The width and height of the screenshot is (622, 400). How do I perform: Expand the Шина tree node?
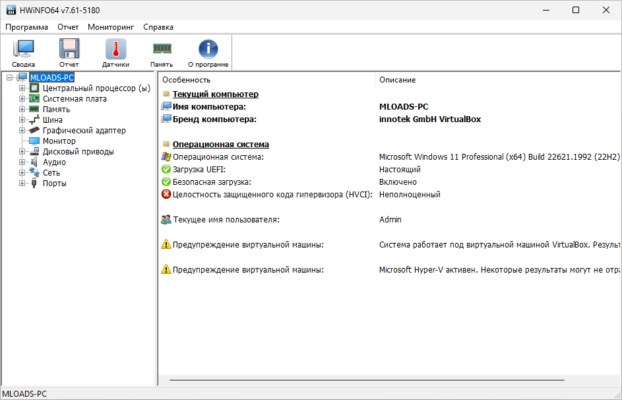click(22, 120)
